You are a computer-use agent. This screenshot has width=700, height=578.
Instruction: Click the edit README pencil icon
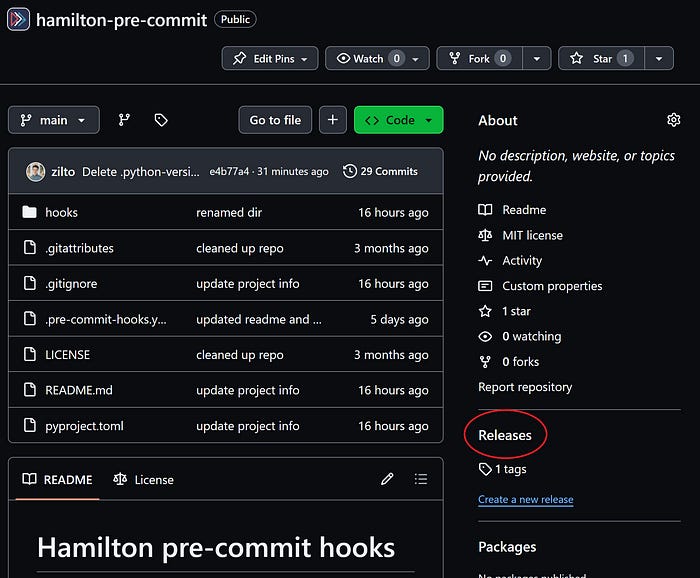point(387,479)
